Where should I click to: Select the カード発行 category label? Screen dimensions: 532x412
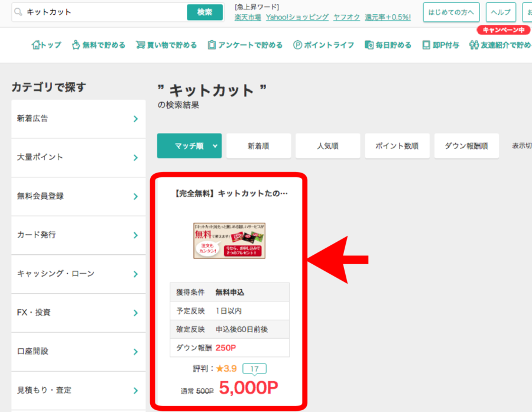pos(36,235)
